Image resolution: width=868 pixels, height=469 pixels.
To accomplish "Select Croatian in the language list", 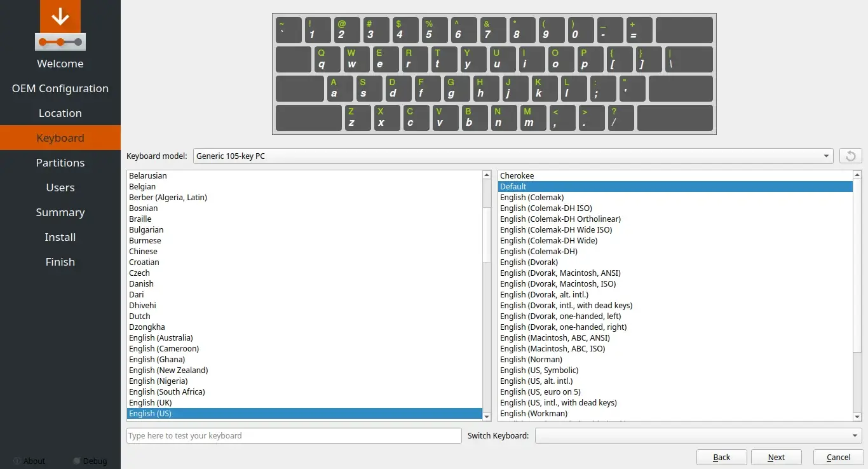I will click(x=305, y=262).
